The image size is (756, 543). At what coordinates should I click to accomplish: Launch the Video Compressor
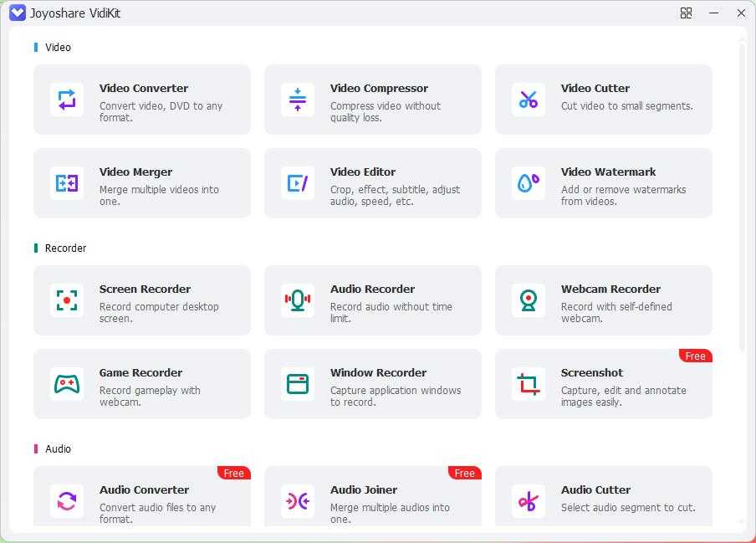pos(373,99)
